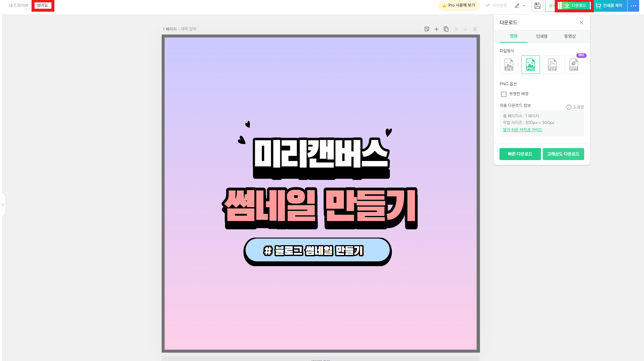Click the floppy disk save icon

[537, 6]
